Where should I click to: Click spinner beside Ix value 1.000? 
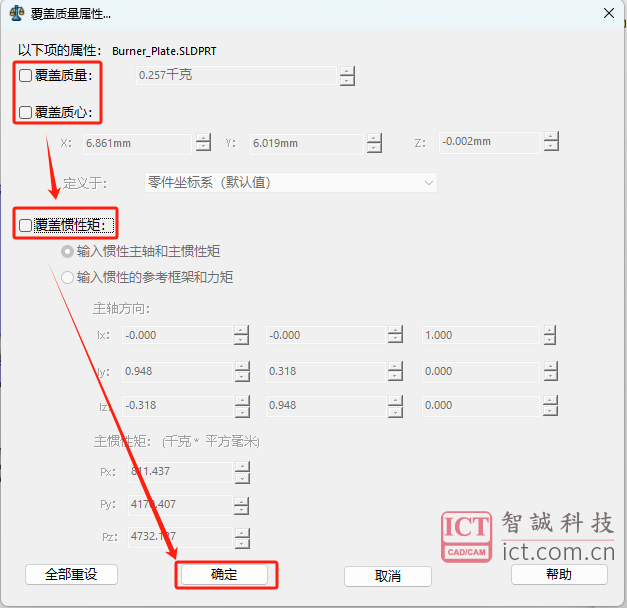pos(549,335)
